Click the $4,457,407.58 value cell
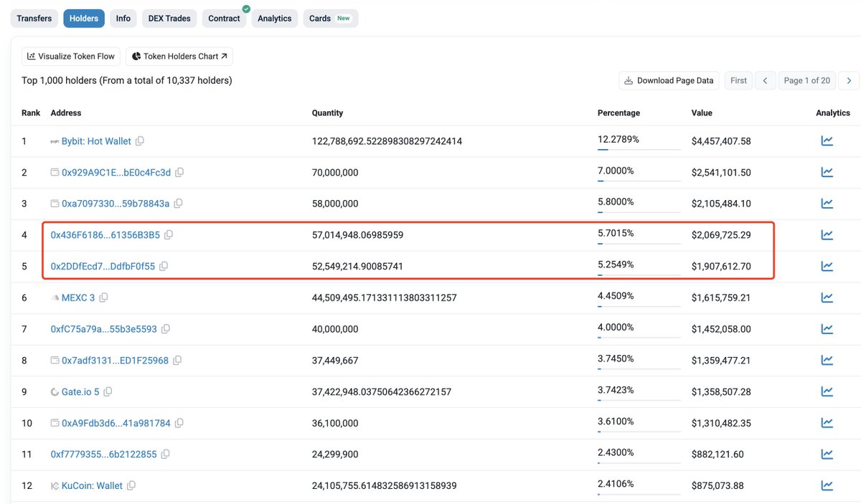The width and height of the screenshot is (861, 504). pyautogui.click(x=721, y=141)
